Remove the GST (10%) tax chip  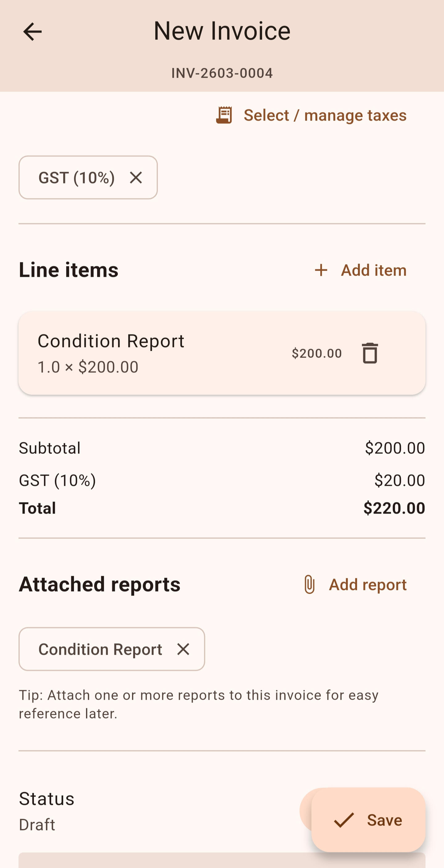pos(136,178)
